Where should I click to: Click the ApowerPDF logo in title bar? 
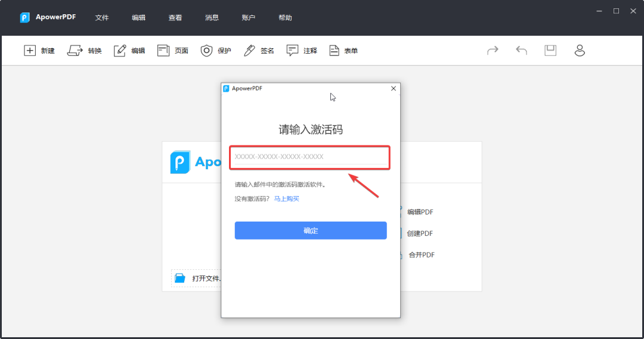pyautogui.click(x=24, y=18)
